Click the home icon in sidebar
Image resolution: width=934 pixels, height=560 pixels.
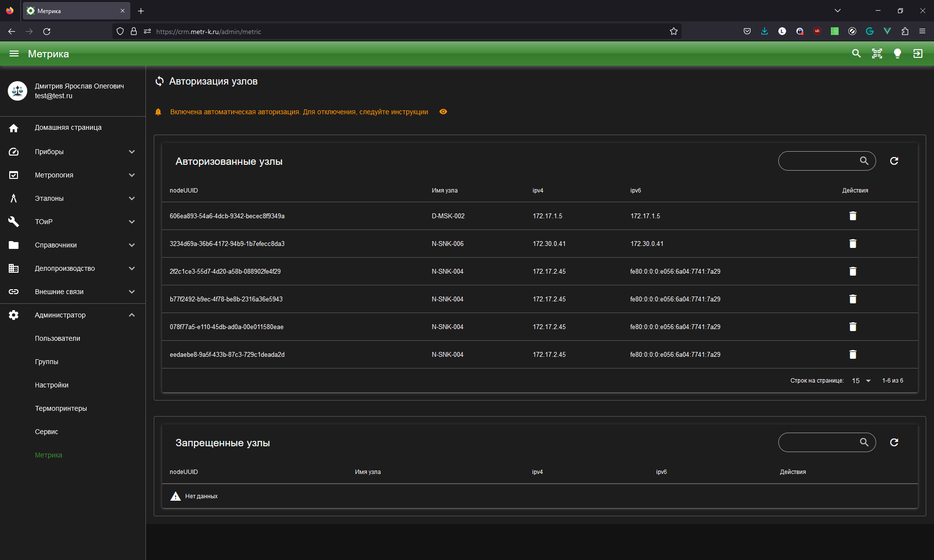click(x=14, y=128)
